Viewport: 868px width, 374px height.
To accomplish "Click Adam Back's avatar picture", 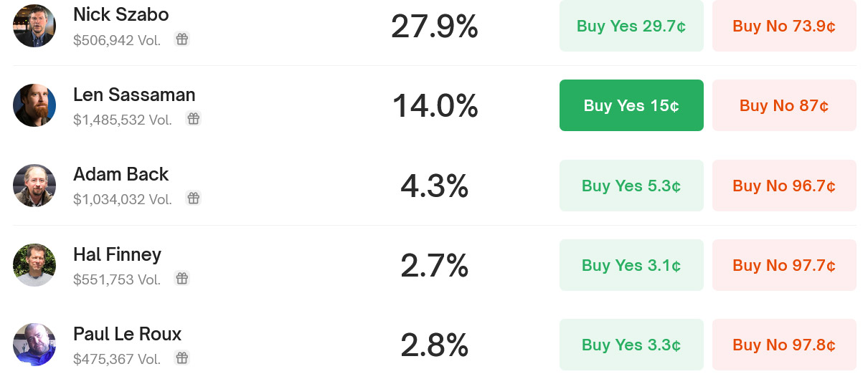I will tap(34, 186).
